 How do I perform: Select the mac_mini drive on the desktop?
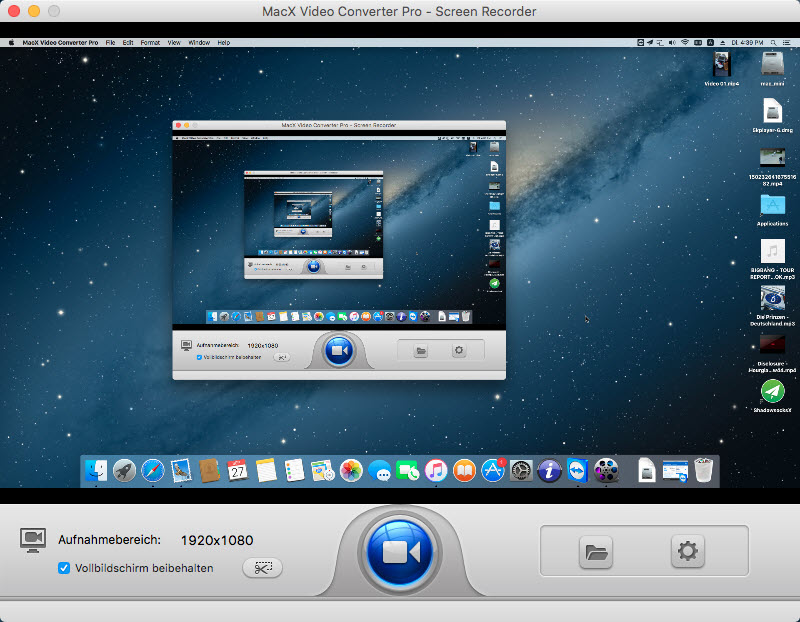point(772,69)
